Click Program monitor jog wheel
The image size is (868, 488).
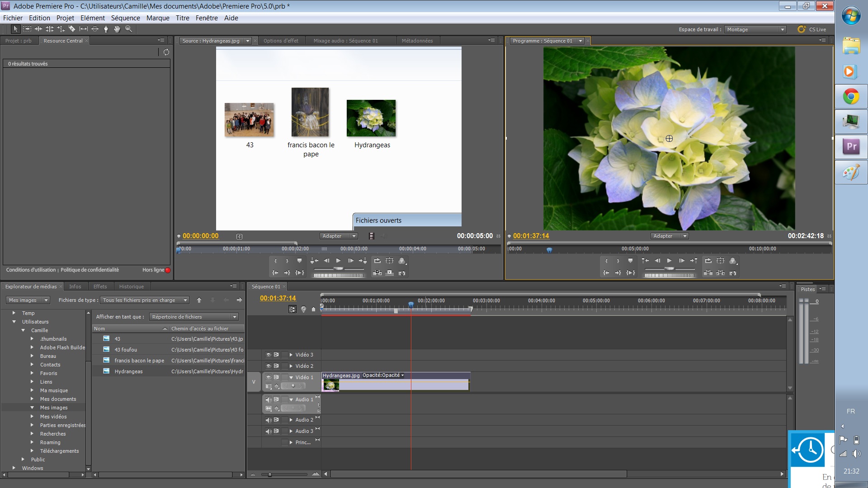point(669,275)
